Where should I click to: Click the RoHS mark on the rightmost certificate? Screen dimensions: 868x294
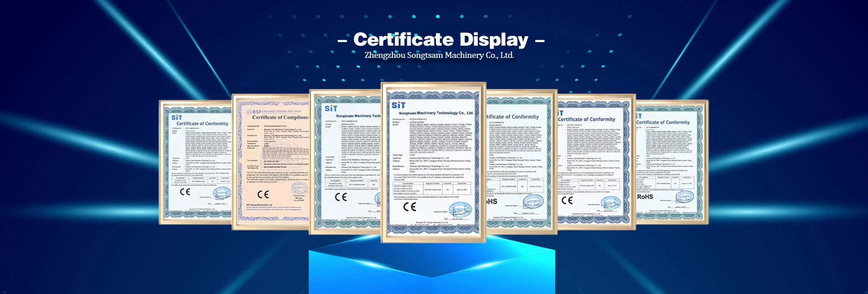coord(645,197)
